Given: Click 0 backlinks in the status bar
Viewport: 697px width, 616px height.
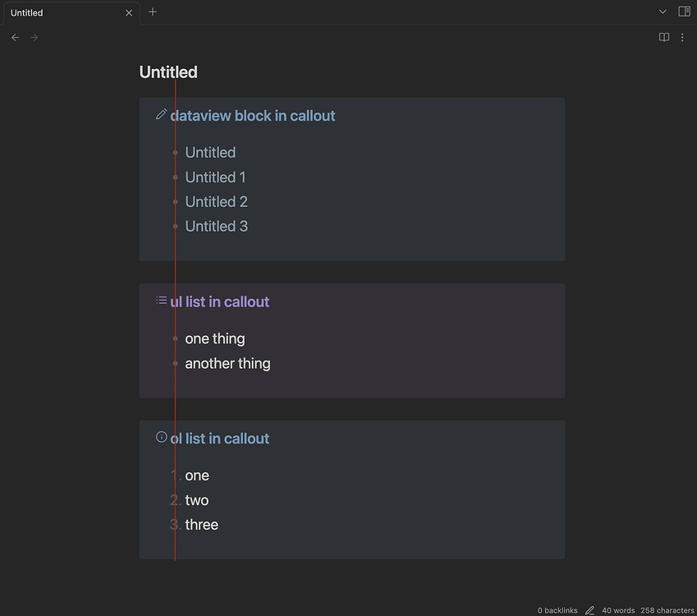Looking at the screenshot, I should pos(557,610).
